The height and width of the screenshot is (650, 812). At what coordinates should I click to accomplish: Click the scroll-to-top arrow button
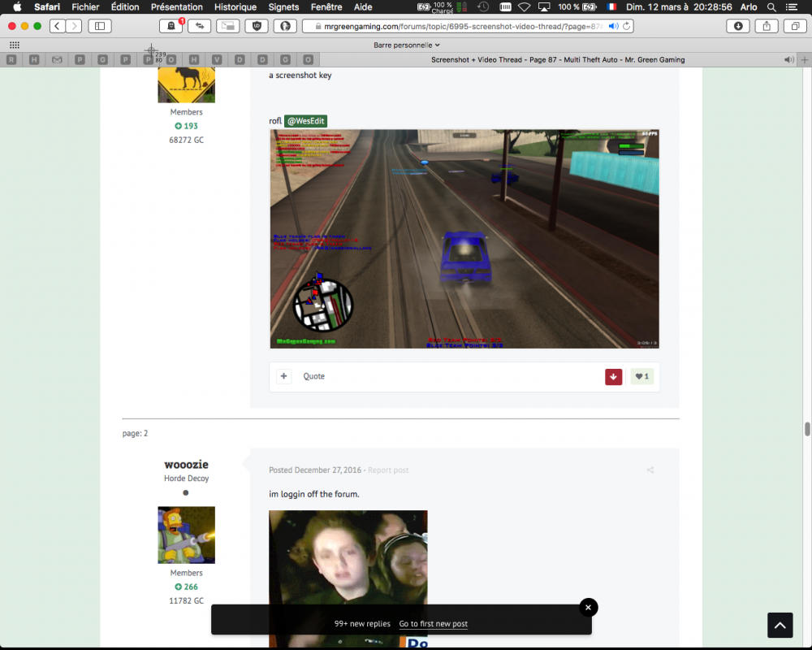(x=780, y=625)
